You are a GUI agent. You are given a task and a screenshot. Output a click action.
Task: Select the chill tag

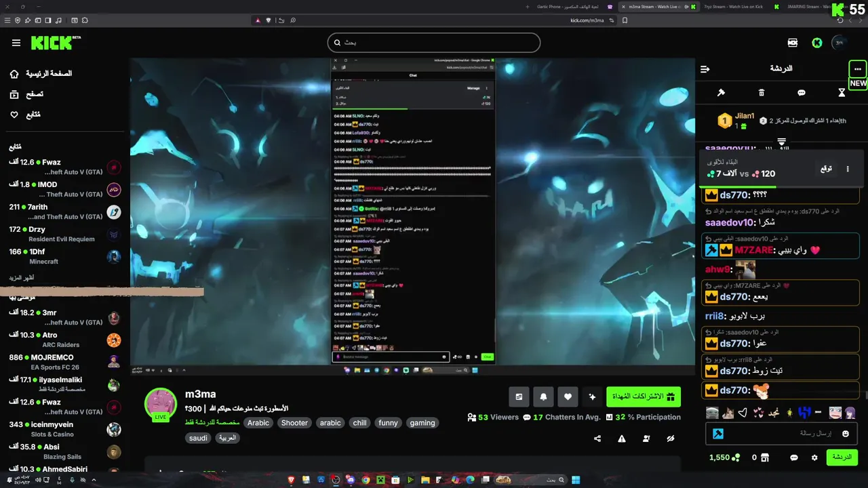359,423
